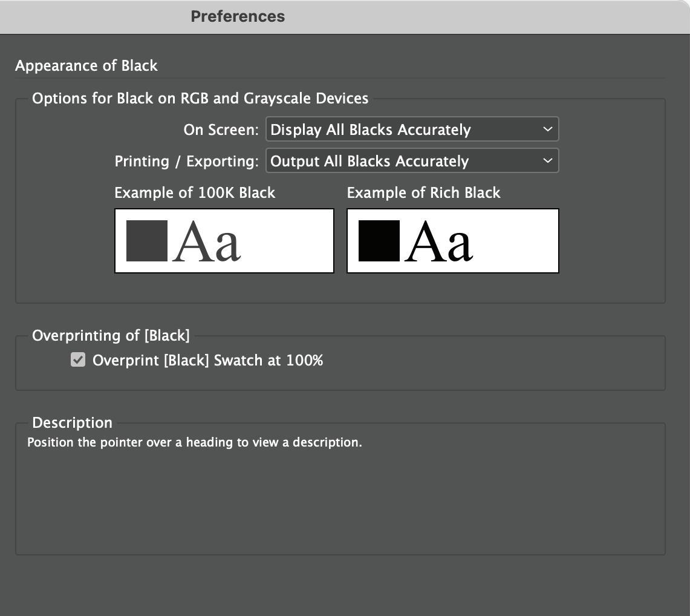
Task: Click the On Screen label
Action: (x=221, y=130)
